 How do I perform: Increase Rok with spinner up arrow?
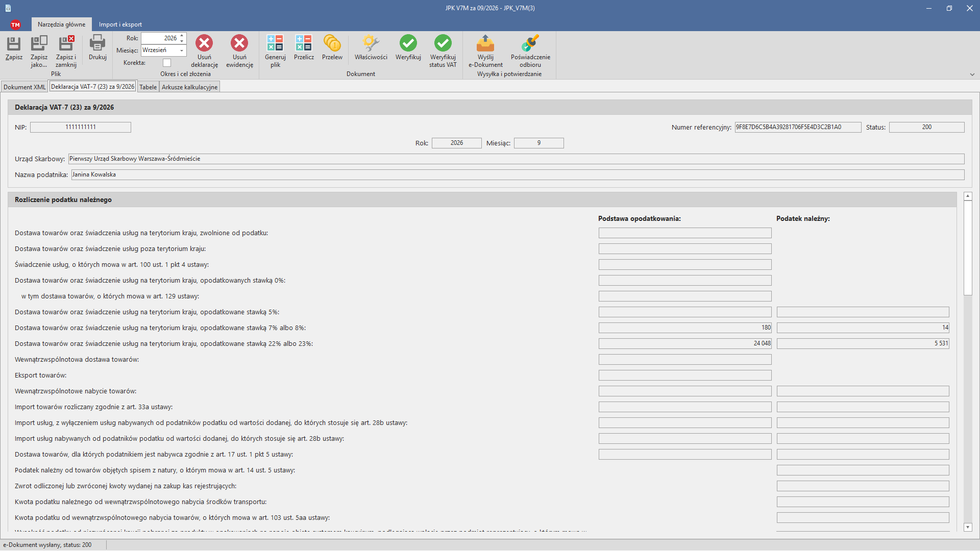tap(182, 36)
